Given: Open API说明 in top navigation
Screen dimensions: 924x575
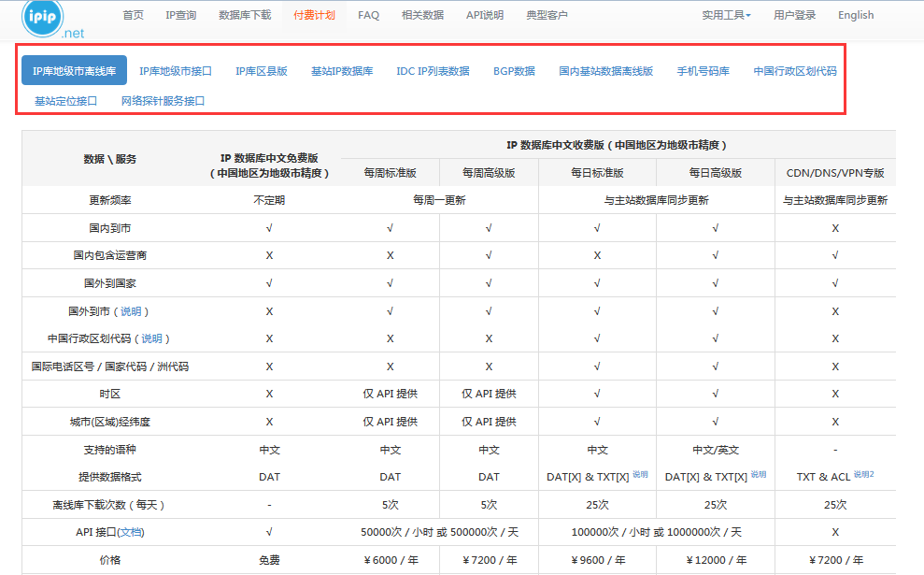Looking at the screenshot, I should 484,15.
